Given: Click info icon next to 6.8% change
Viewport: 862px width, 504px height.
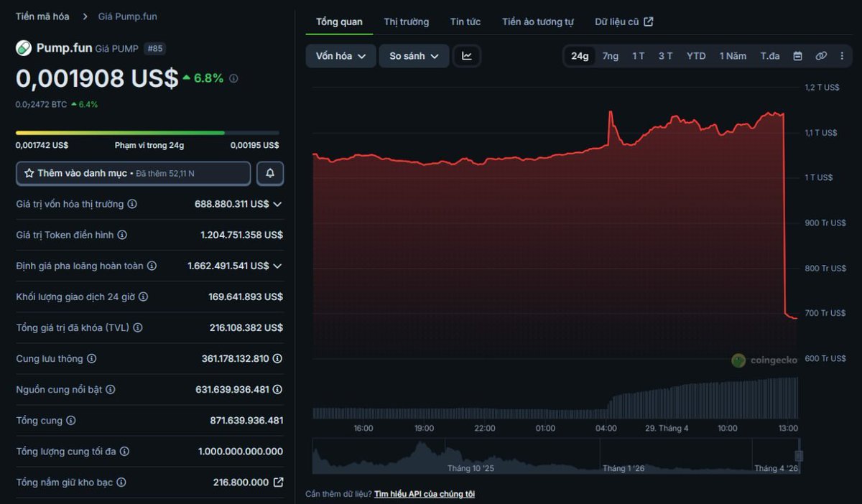Looking at the screenshot, I should point(233,78).
